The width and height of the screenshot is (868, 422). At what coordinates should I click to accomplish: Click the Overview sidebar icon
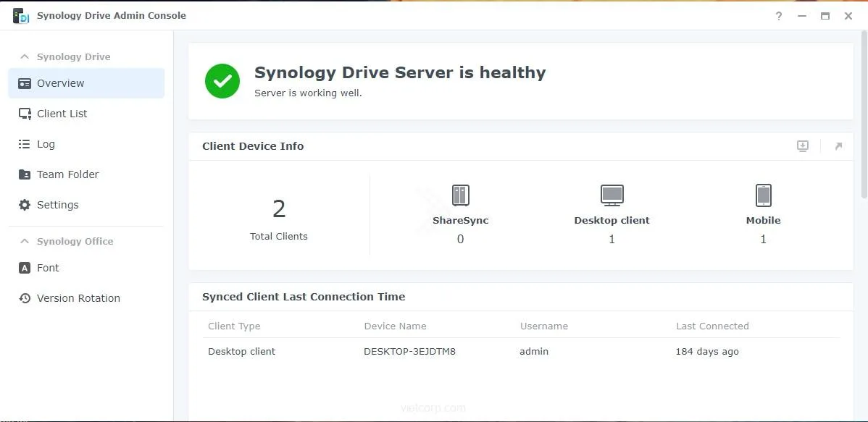25,83
